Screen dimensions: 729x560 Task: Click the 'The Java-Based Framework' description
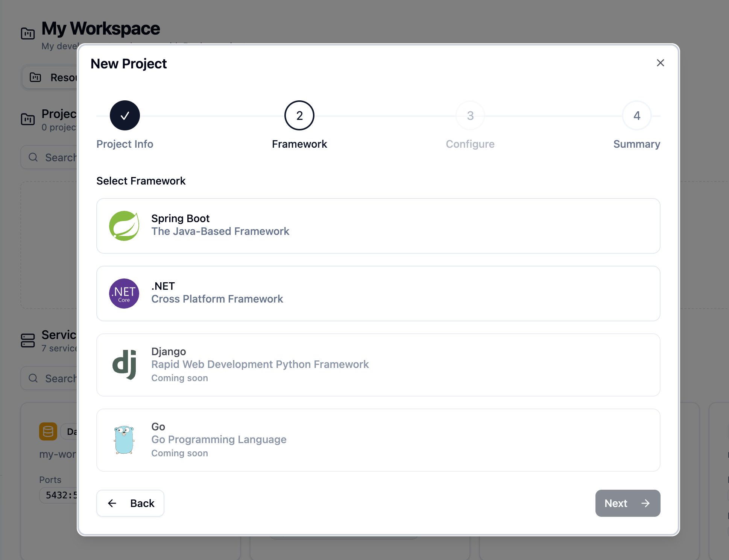pos(220,231)
